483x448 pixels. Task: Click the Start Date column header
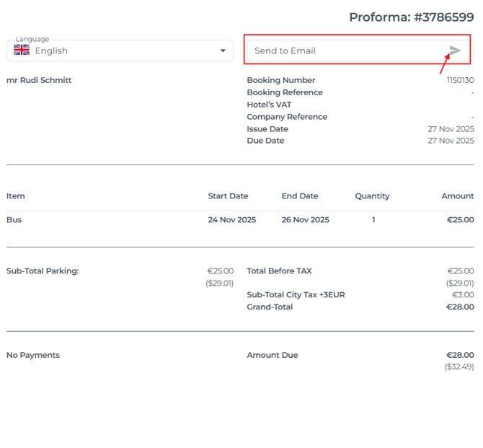228,196
